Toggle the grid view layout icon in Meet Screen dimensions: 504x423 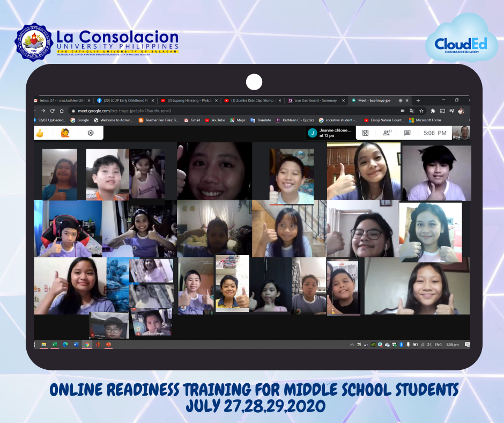pos(366,133)
